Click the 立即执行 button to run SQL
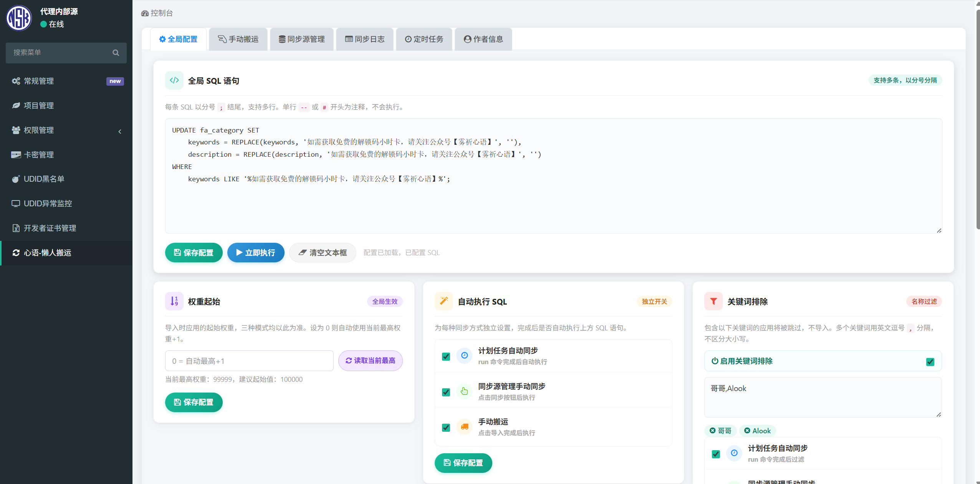Viewport: 980px width, 484px height. click(x=256, y=252)
